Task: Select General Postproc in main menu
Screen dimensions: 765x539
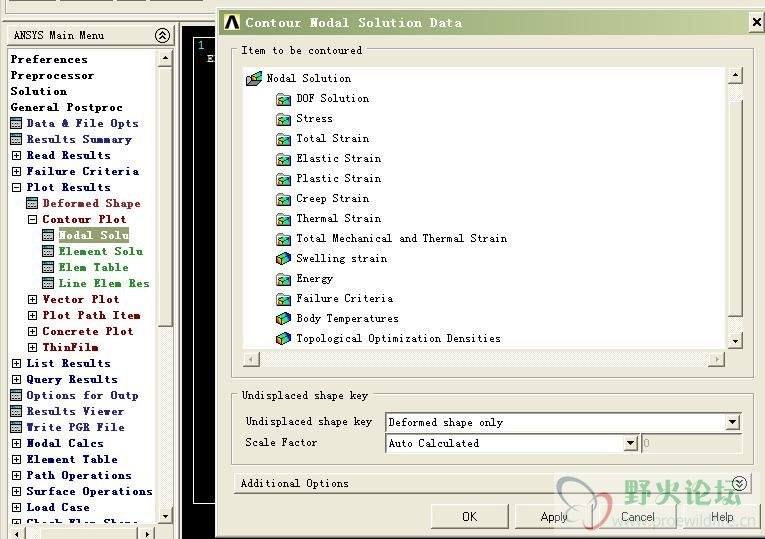Action: click(66, 107)
